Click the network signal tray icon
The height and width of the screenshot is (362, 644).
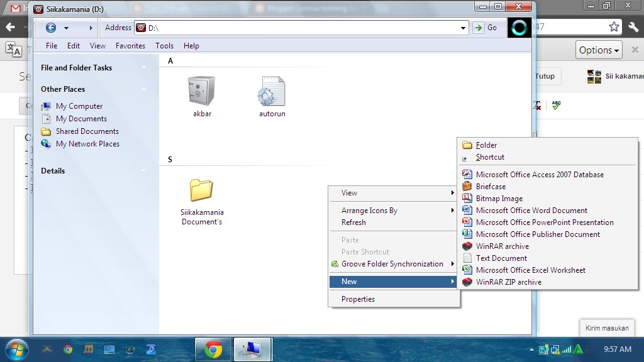point(567,349)
